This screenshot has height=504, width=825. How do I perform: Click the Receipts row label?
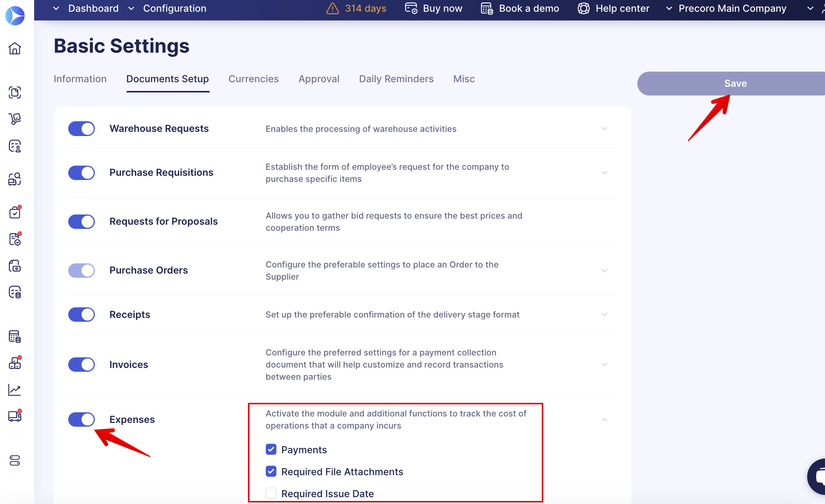coord(130,315)
